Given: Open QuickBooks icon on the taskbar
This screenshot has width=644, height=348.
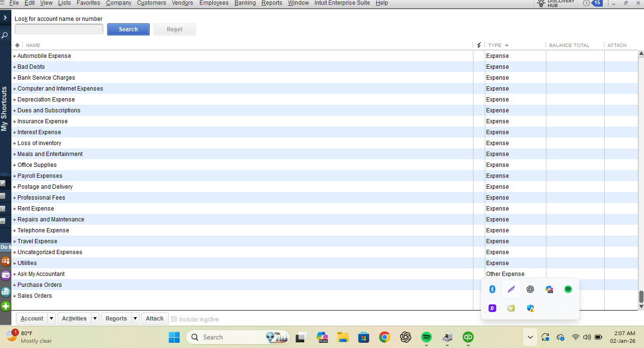Looking at the screenshot, I should 468,337.
